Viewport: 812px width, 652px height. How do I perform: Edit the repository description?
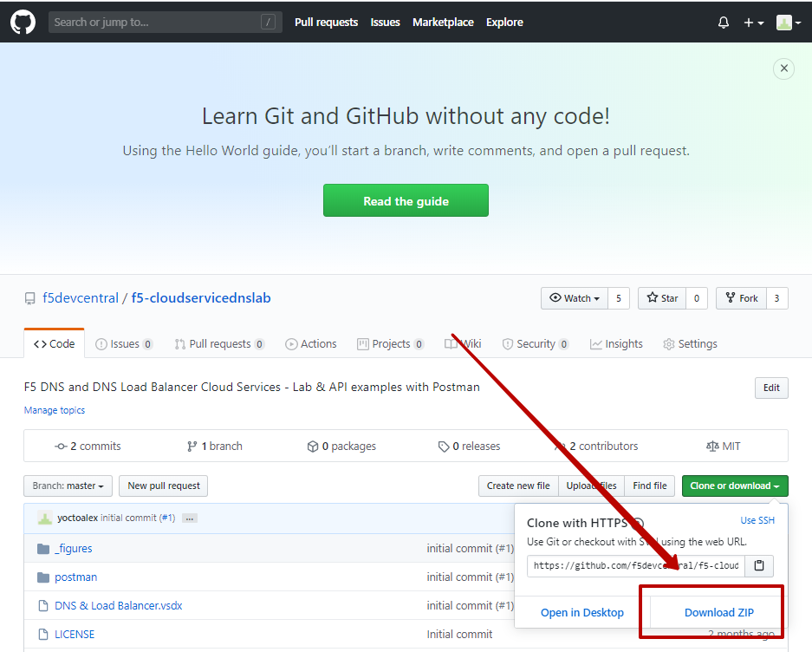pos(771,388)
